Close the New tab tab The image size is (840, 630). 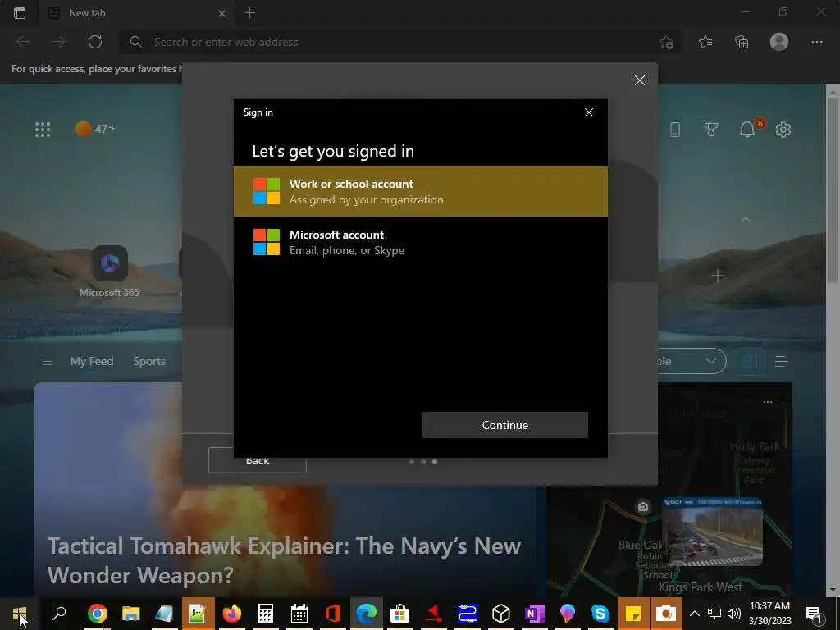coord(221,13)
